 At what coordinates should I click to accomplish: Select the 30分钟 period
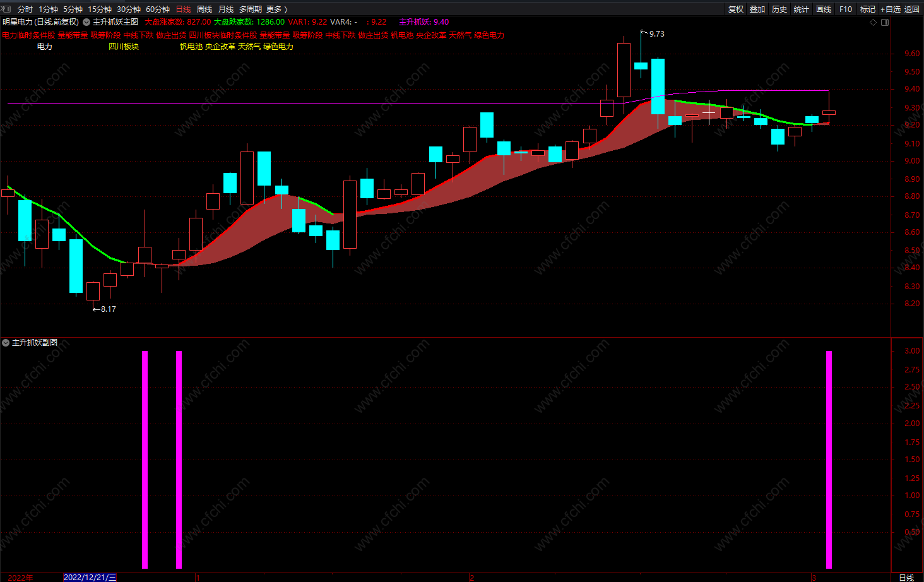129,9
